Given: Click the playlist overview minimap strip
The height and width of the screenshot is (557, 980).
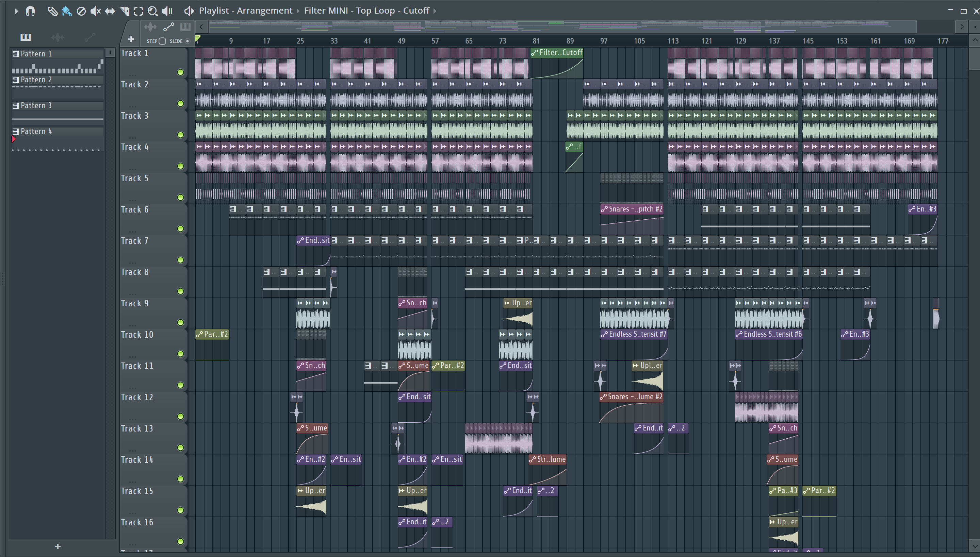Looking at the screenshot, I should tap(562, 27).
